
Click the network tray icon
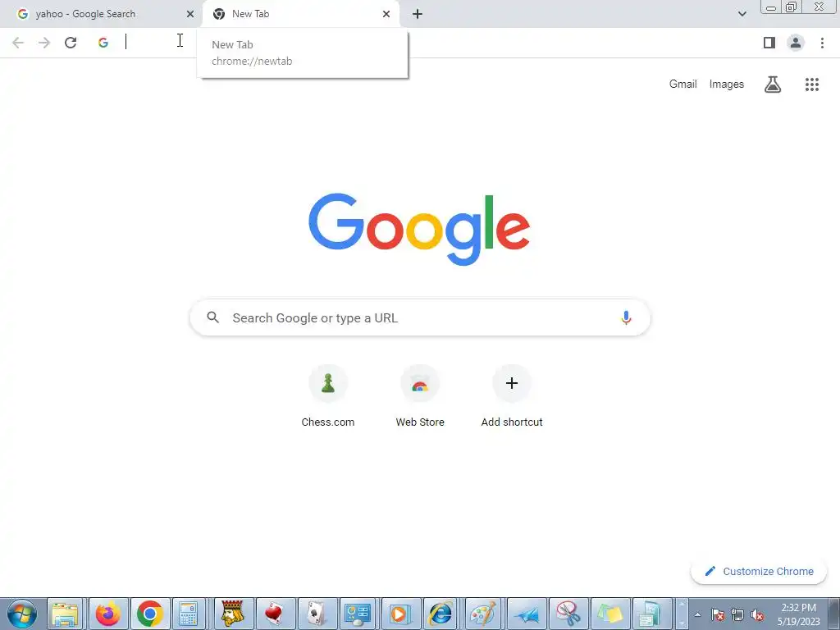737,614
